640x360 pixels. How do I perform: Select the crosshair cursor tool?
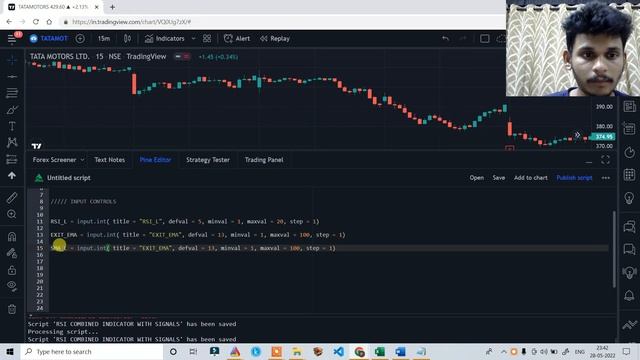12,60
